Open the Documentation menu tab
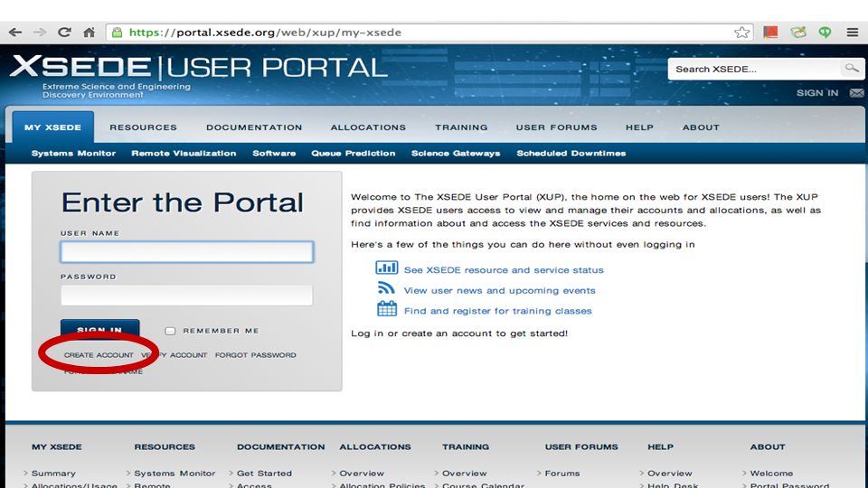Viewport: 868px width, 488px height. [x=254, y=127]
